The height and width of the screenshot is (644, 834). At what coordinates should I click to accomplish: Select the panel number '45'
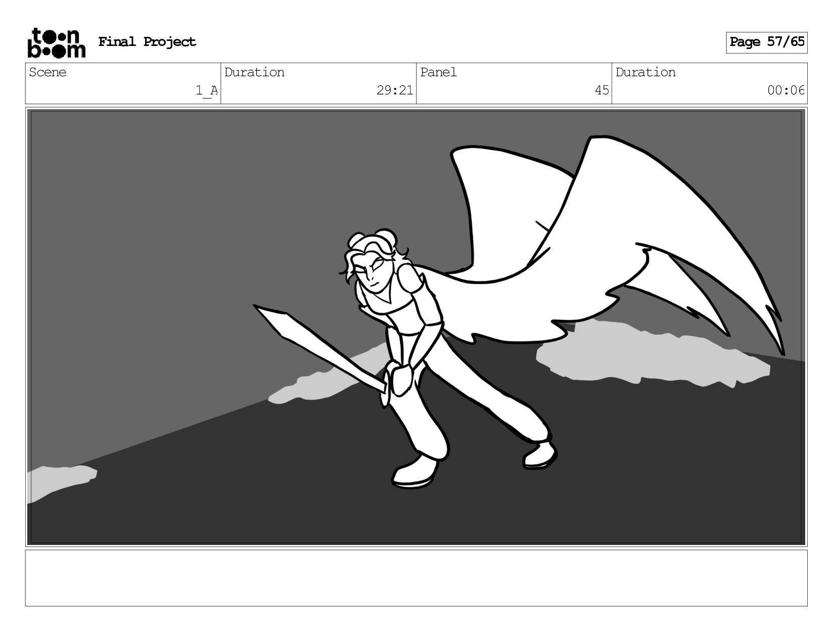pyautogui.click(x=601, y=90)
